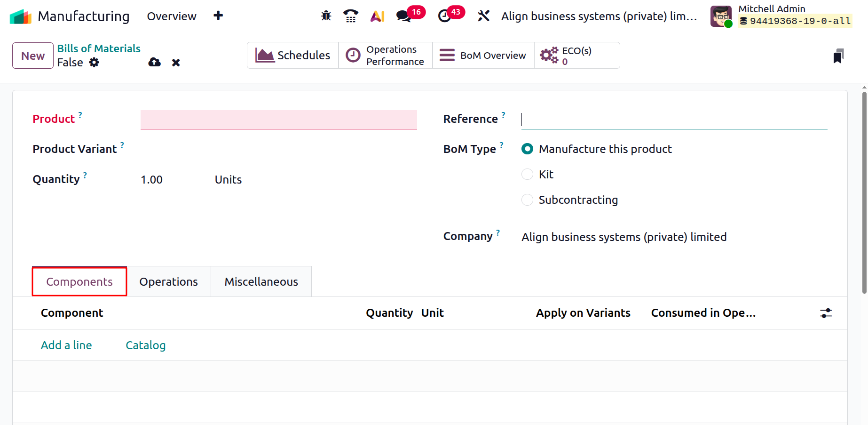Open the Product selection field

[x=278, y=120]
